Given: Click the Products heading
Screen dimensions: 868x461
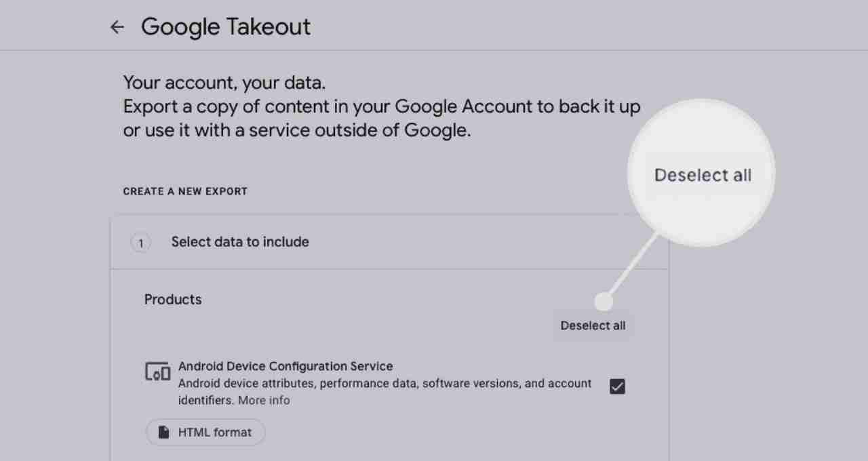Looking at the screenshot, I should (x=173, y=300).
